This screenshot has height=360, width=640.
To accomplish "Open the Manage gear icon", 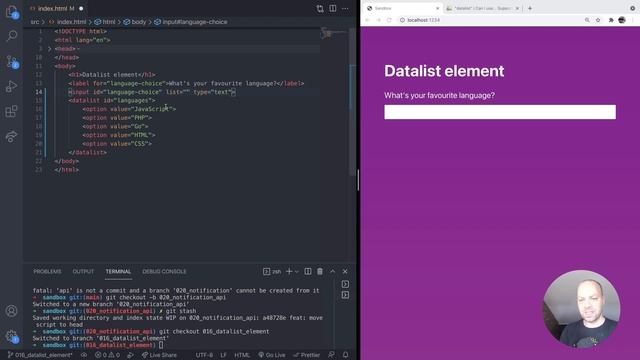I will [11, 336].
